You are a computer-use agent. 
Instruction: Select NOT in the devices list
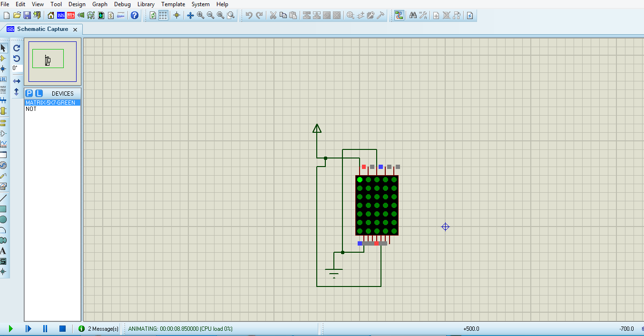pyautogui.click(x=31, y=109)
